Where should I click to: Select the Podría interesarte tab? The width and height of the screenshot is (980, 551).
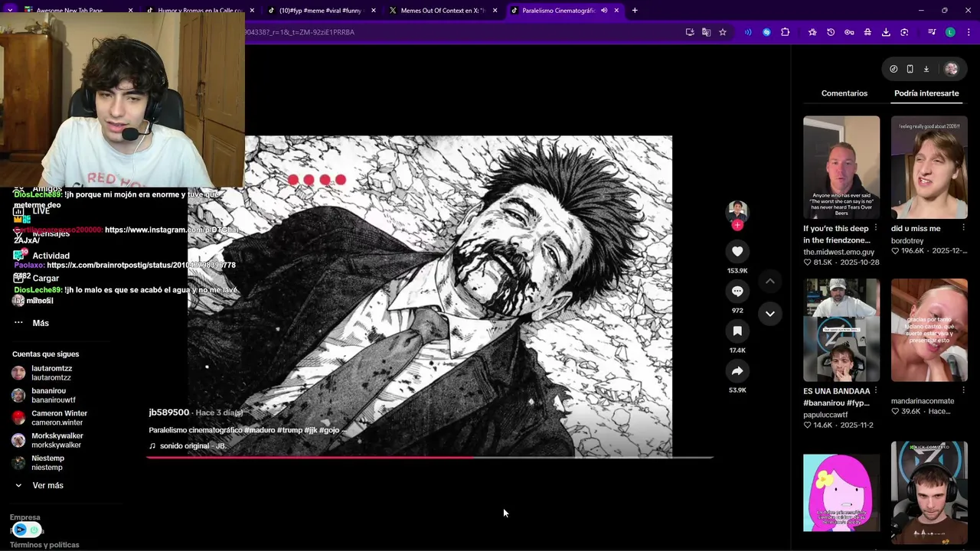pos(926,93)
